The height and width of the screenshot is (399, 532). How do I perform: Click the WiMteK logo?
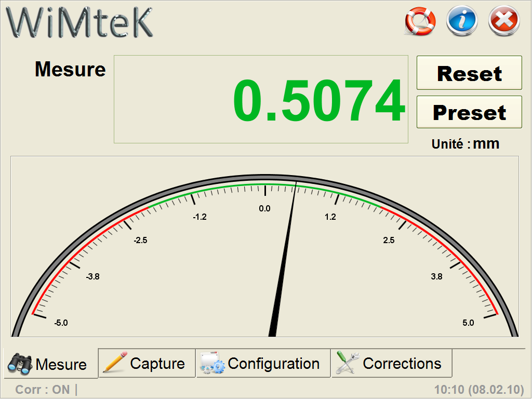pos(79,22)
